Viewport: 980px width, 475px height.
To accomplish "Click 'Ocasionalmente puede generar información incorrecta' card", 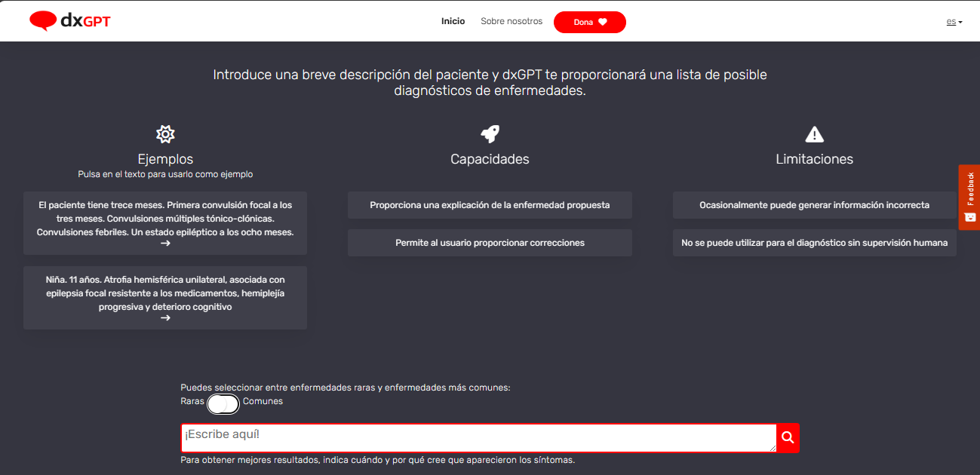I will 814,205.
